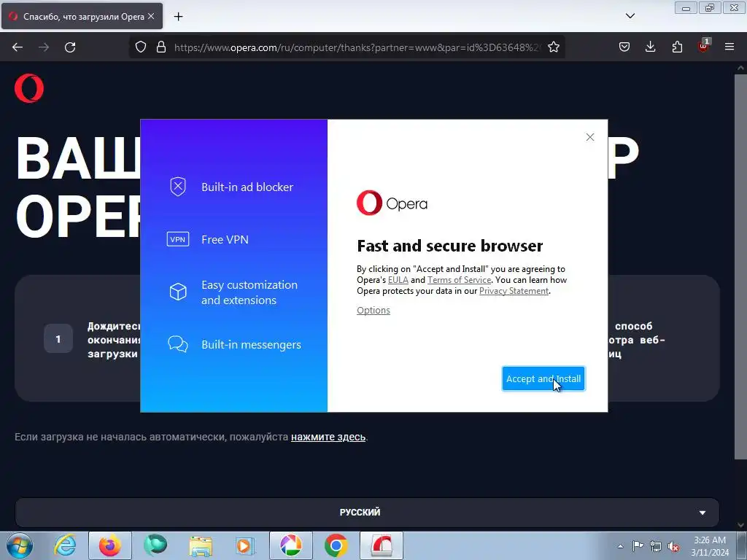Launch Google Chrome from taskbar
The height and width of the screenshot is (560, 747).
336,545
